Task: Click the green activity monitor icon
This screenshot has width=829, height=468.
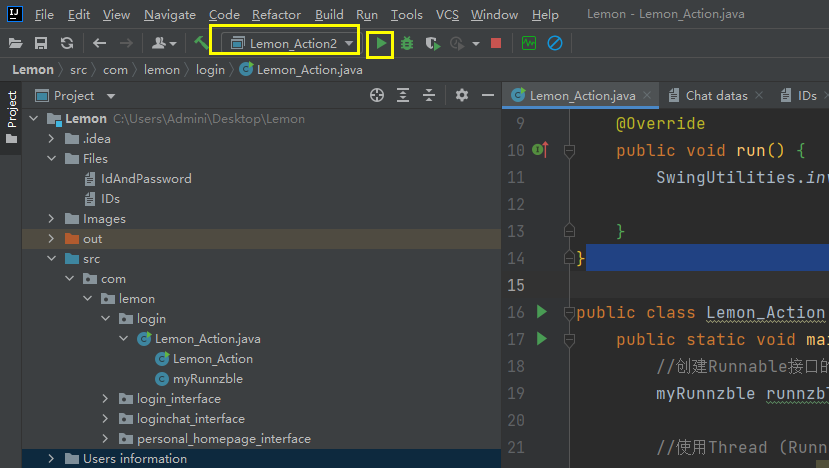Action: click(529, 43)
